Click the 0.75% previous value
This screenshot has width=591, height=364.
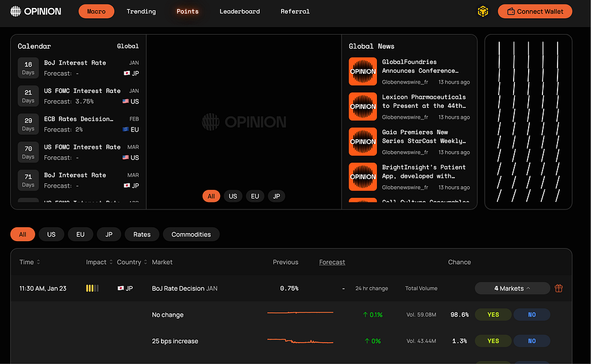(289, 288)
